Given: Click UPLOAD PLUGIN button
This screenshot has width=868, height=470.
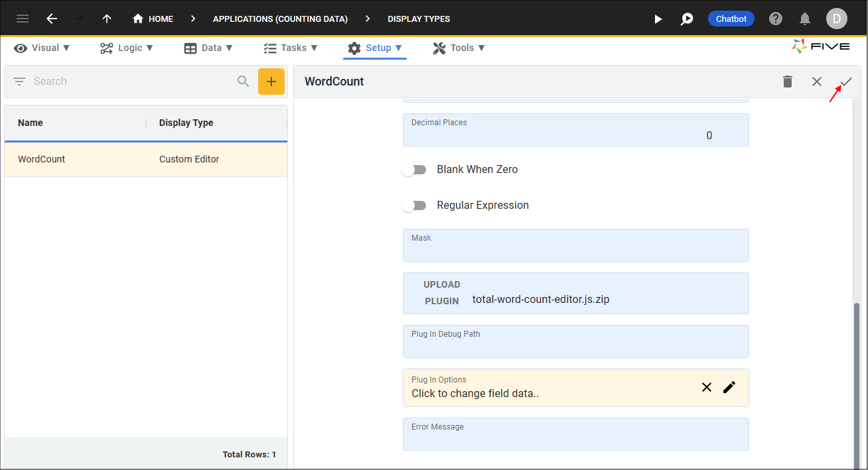Looking at the screenshot, I should point(442,292).
